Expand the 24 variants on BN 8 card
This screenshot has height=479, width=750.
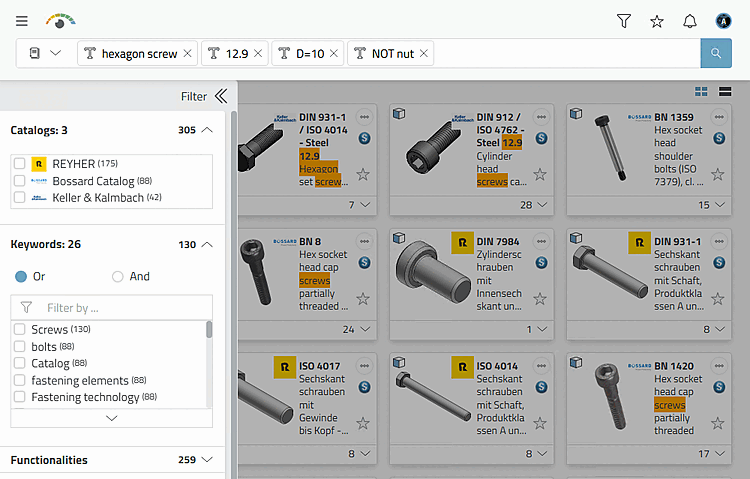point(365,329)
